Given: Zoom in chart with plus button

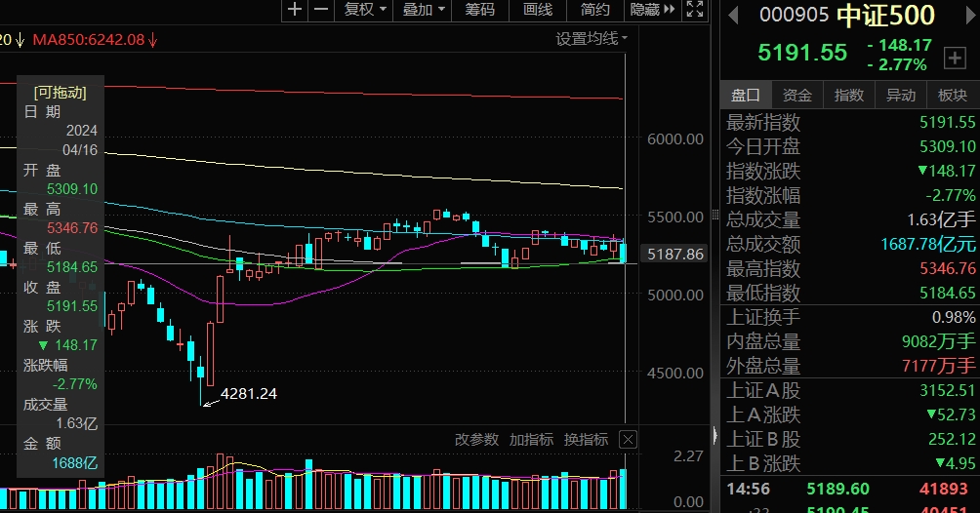Looking at the screenshot, I should (295, 10).
